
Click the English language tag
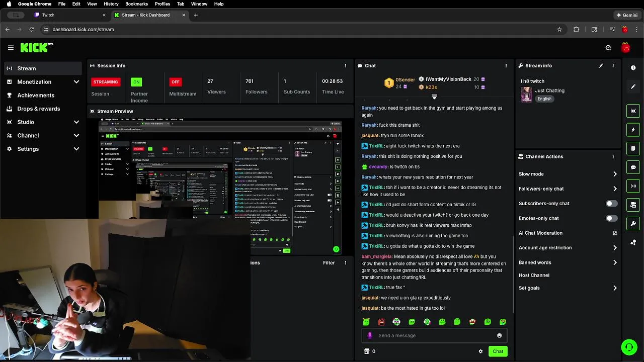[544, 99]
